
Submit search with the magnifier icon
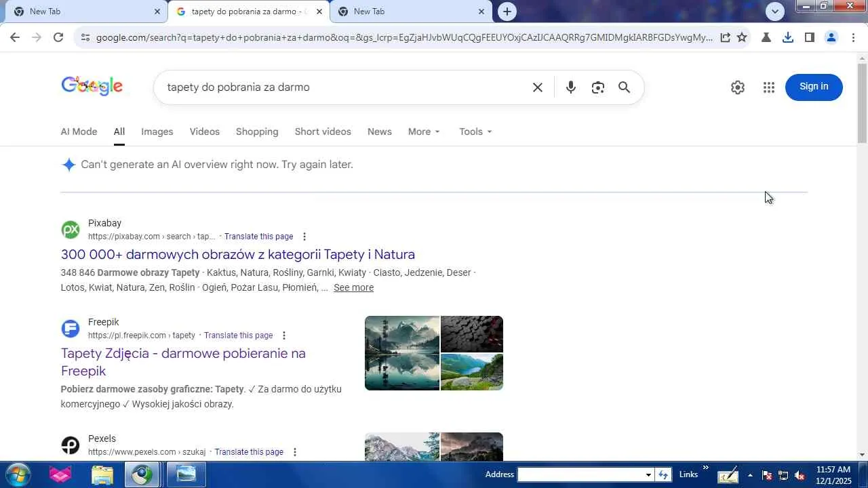pos(625,87)
